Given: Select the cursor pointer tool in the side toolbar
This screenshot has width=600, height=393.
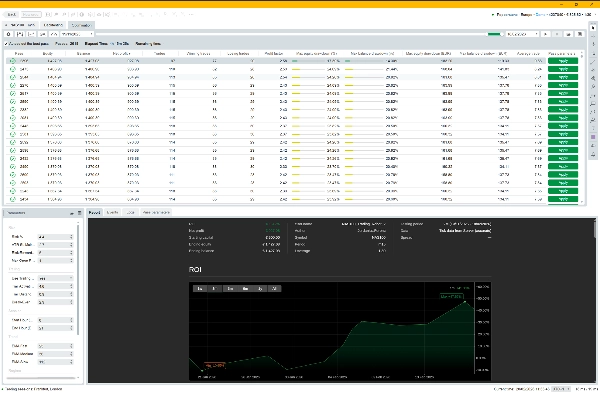Looking at the screenshot, I should (593, 28).
